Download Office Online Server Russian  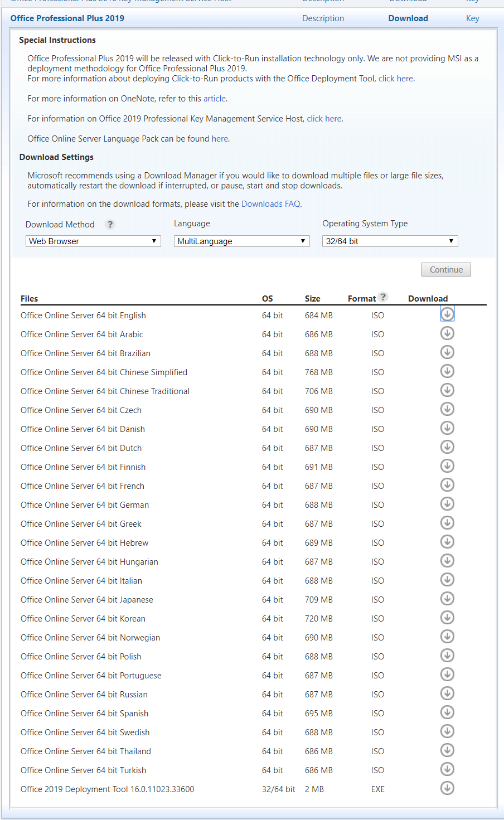click(447, 693)
